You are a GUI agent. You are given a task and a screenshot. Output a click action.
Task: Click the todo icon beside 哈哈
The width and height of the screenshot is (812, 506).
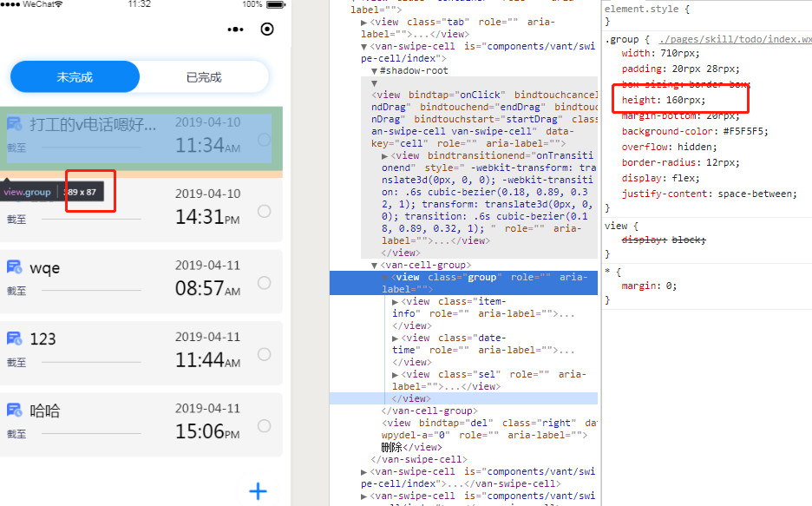pyautogui.click(x=15, y=410)
